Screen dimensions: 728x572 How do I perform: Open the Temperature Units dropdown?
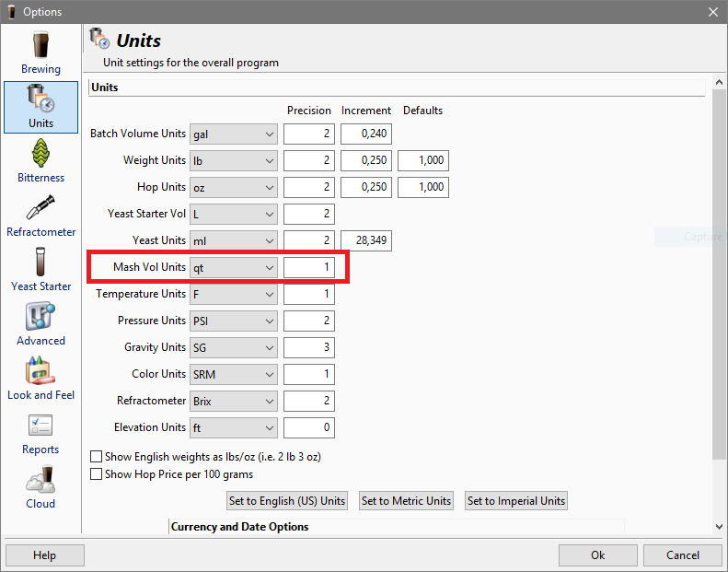[x=234, y=294]
